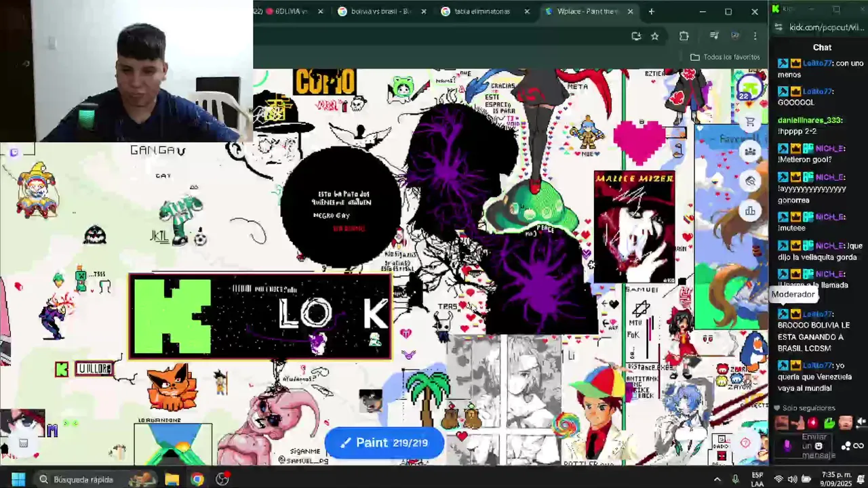Click Laiito77 on the Venezuela mundial message
The width and height of the screenshot is (868, 488).
818,365
